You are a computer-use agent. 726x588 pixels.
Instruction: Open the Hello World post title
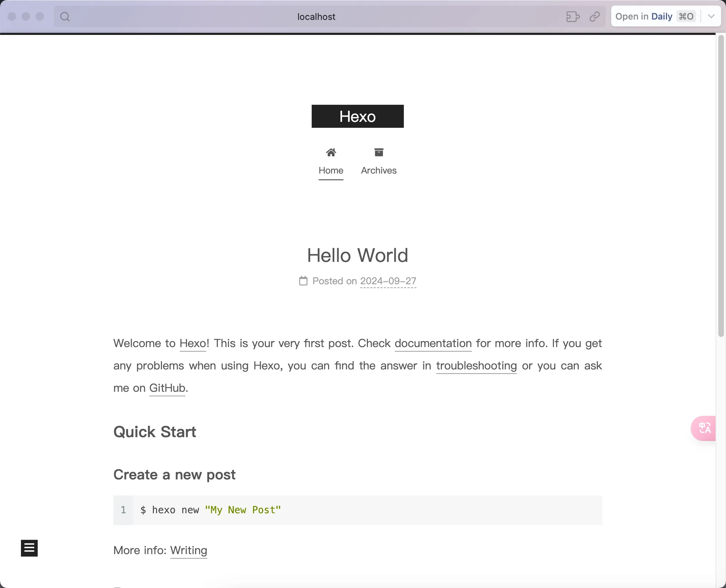point(357,255)
